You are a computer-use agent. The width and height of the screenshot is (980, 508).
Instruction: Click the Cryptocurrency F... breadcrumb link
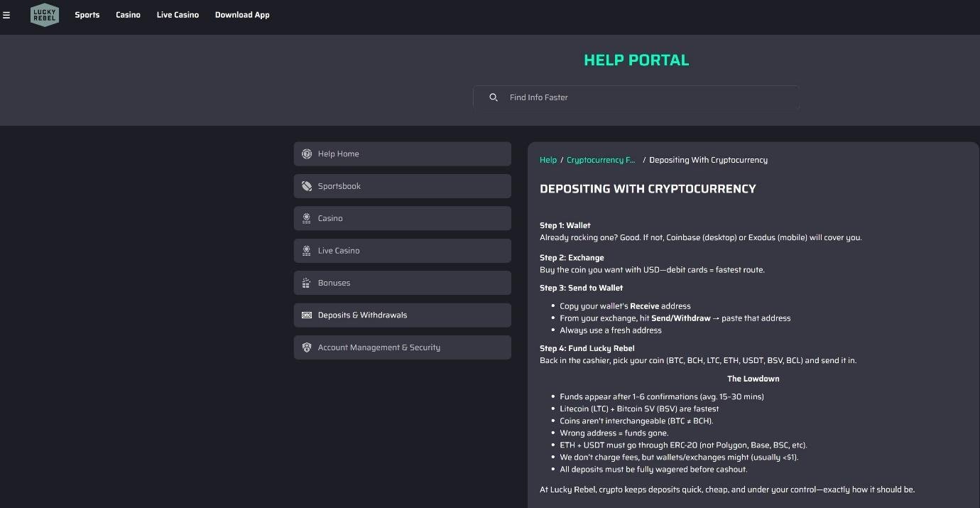pos(601,160)
